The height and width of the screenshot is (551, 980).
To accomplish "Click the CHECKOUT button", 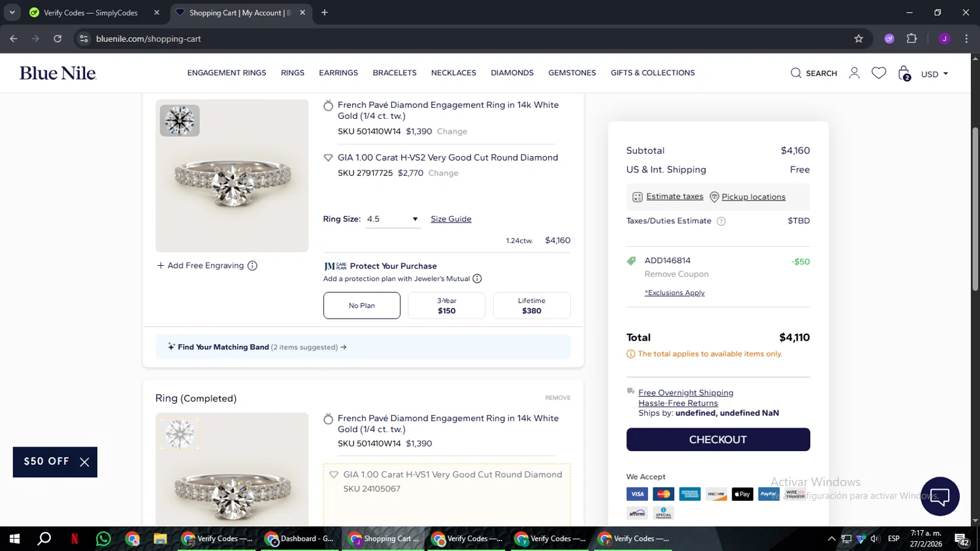I will 718,439.
